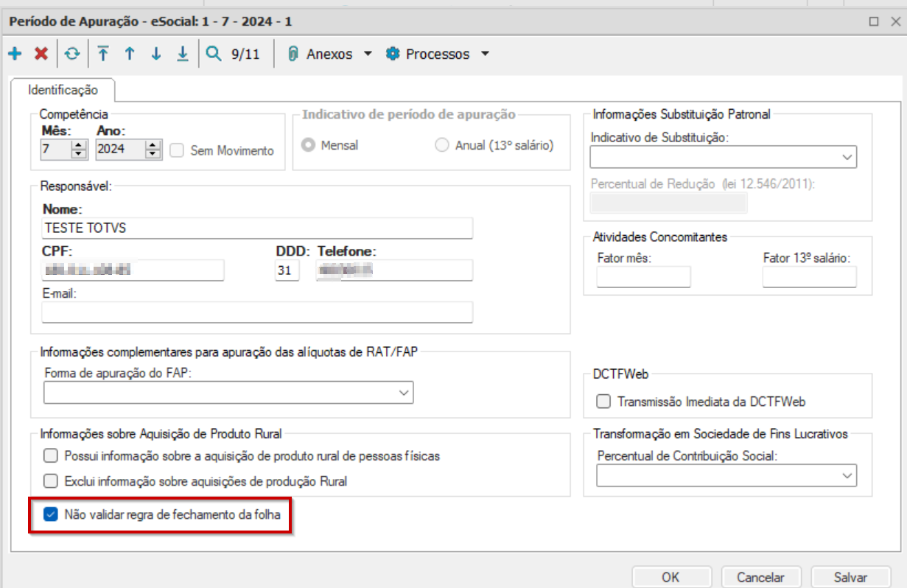This screenshot has height=588, width=907.
Task: Check Exclui informação sobre aquisições de produção Rural
Action: click(51, 482)
